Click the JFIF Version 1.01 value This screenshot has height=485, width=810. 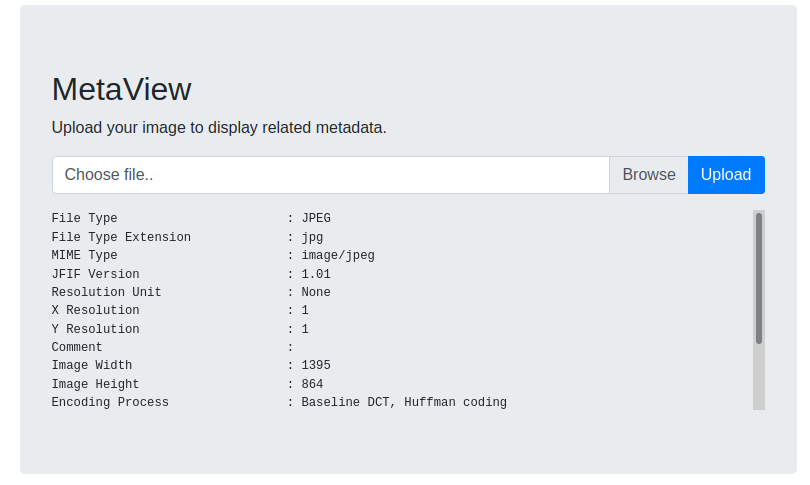[x=316, y=274]
